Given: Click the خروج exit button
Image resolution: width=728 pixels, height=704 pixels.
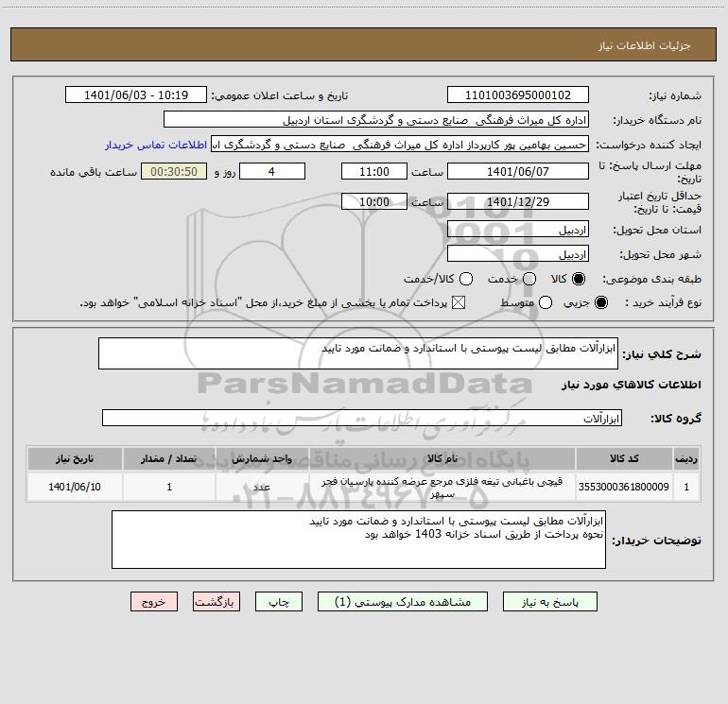Looking at the screenshot, I should pos(154,602).
